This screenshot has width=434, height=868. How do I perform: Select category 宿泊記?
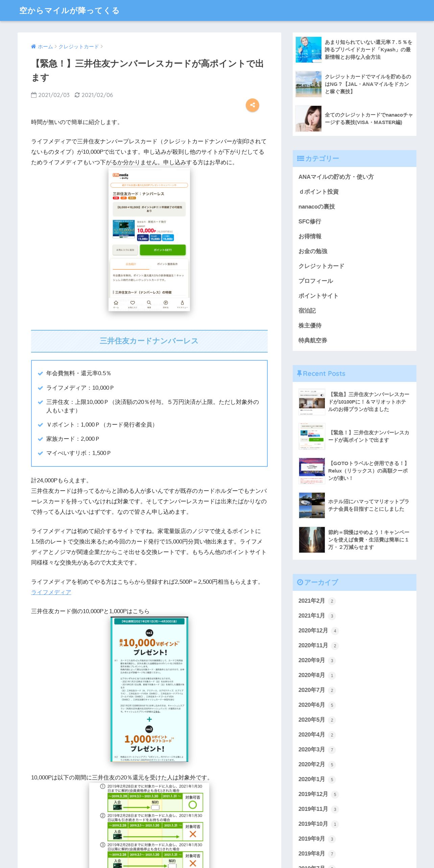(307, 311)
